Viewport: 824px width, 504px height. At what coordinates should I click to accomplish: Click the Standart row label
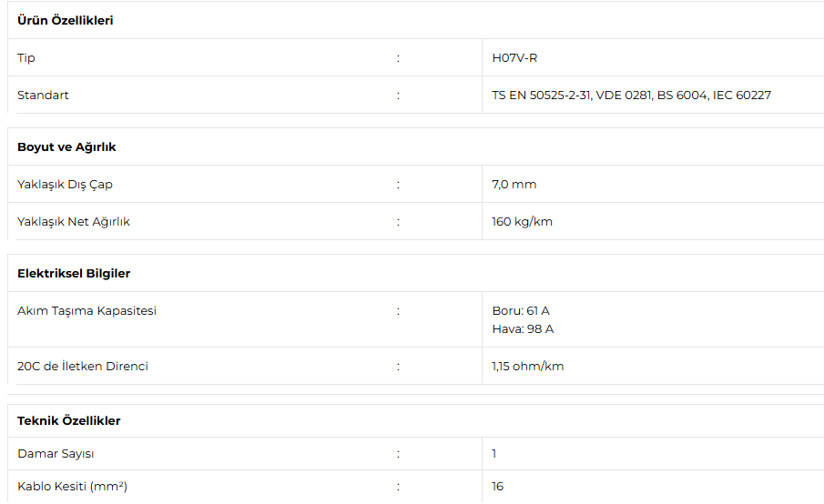43,95
